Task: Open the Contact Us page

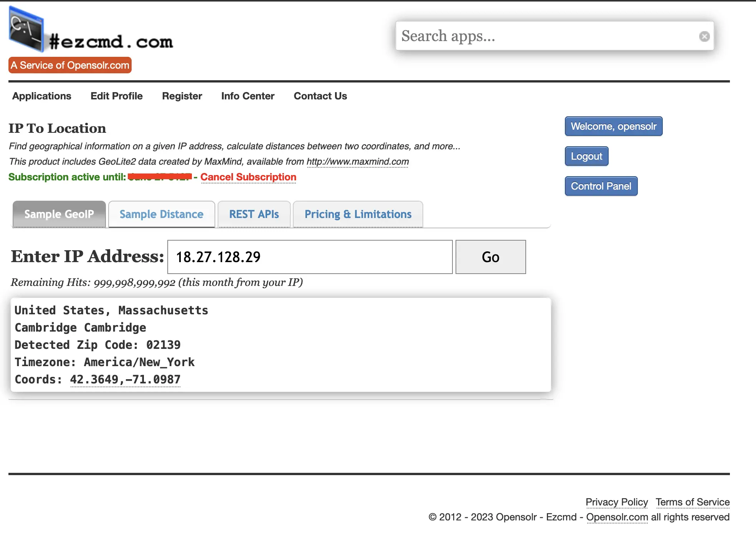Action: click(x=320, y=96)
